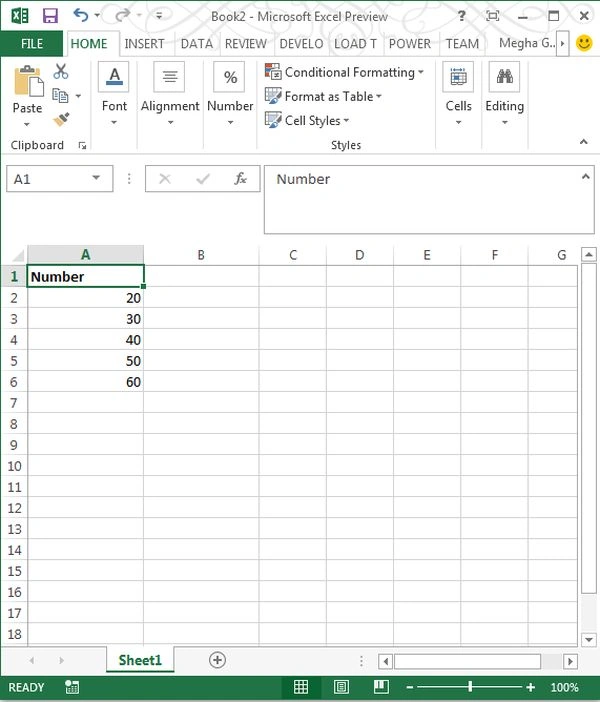Switch to the REVIEW ribbon tab

(245, 44)
